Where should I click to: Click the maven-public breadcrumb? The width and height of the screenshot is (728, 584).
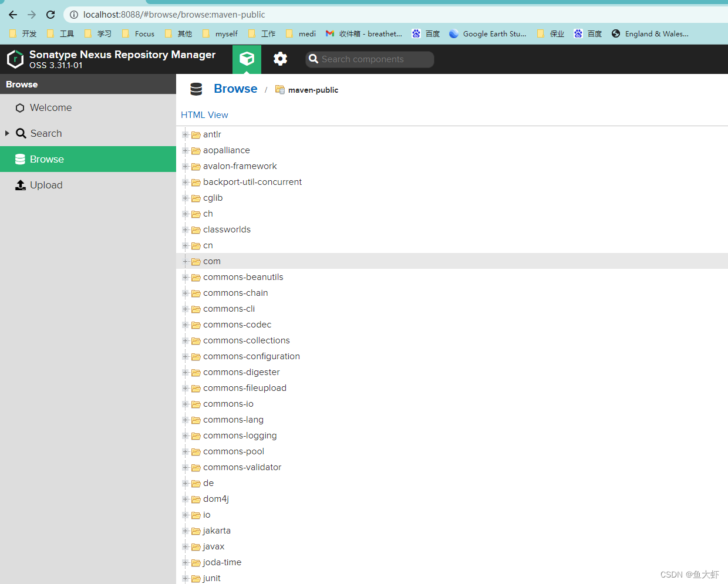point(313,90)
